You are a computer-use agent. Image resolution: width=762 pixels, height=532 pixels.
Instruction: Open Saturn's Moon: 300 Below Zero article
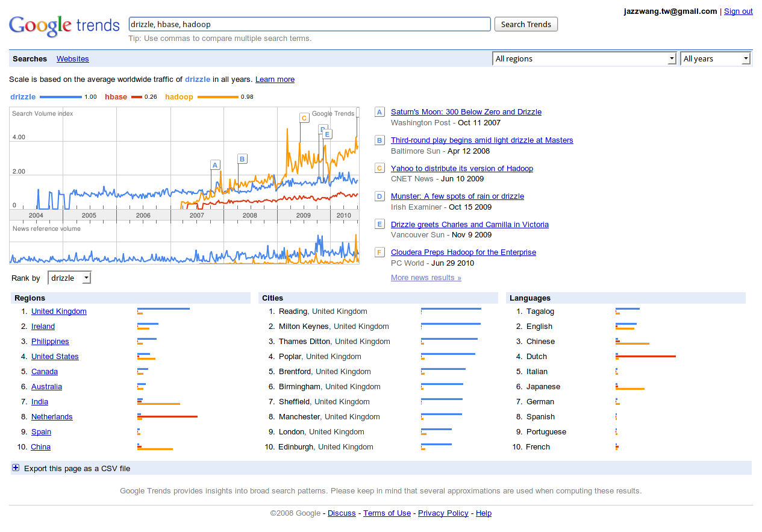tap(466, 112)
